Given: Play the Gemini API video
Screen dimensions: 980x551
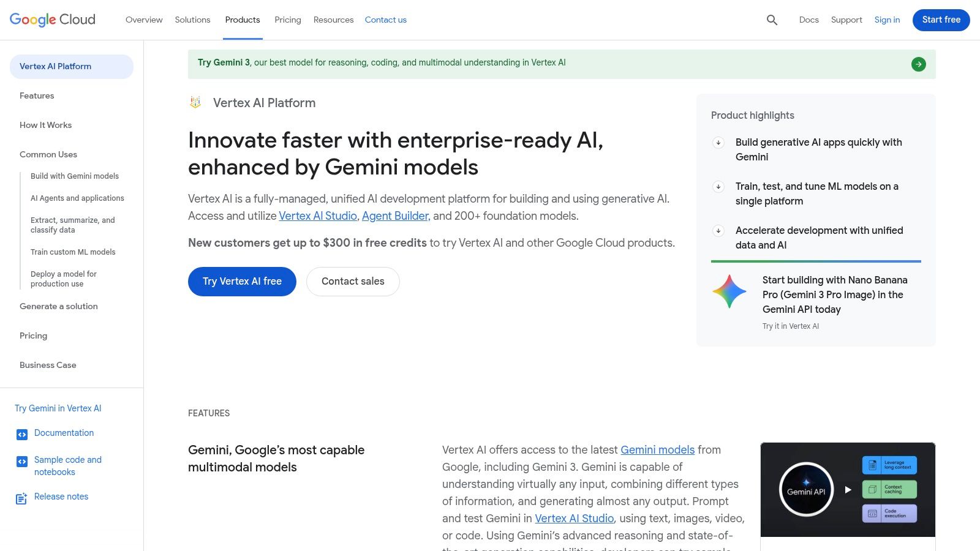Looking at the screenshot, I should coord(848,490).
